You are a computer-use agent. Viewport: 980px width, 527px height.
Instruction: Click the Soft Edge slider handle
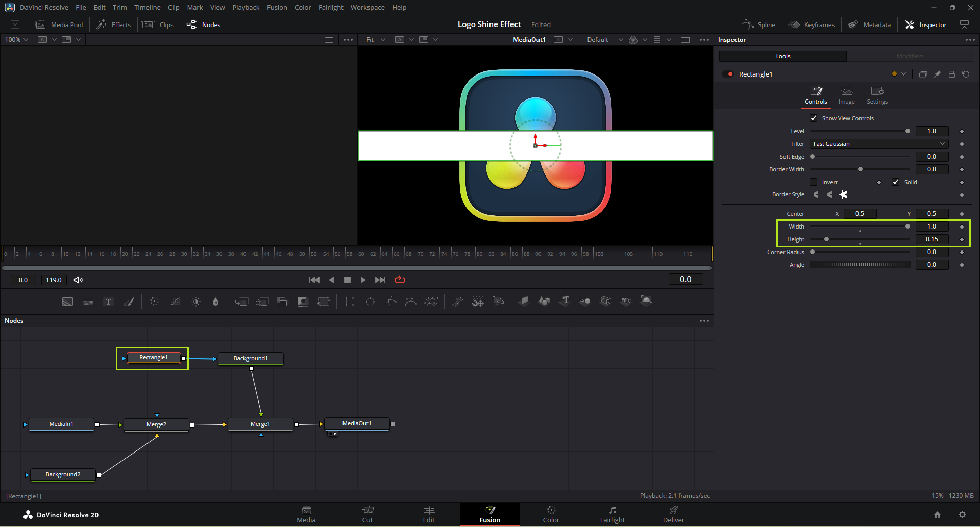point(813,157)
